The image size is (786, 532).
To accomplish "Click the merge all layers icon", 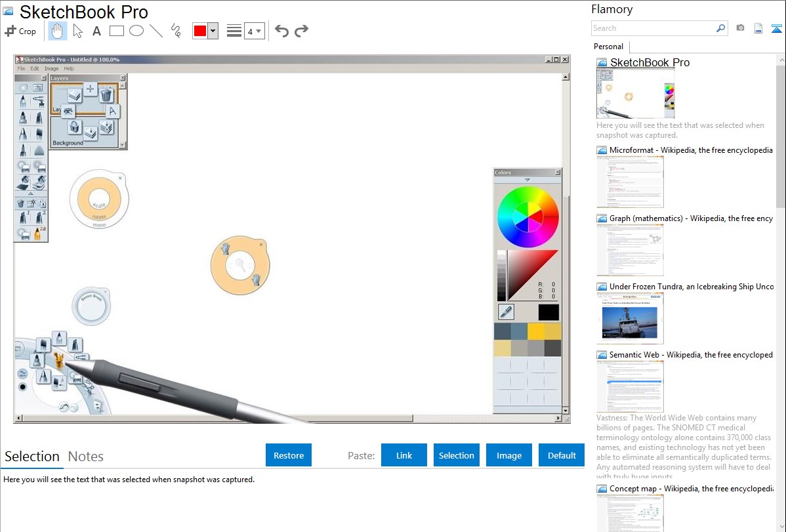I will pyautogui.click(x=106, y=127).
